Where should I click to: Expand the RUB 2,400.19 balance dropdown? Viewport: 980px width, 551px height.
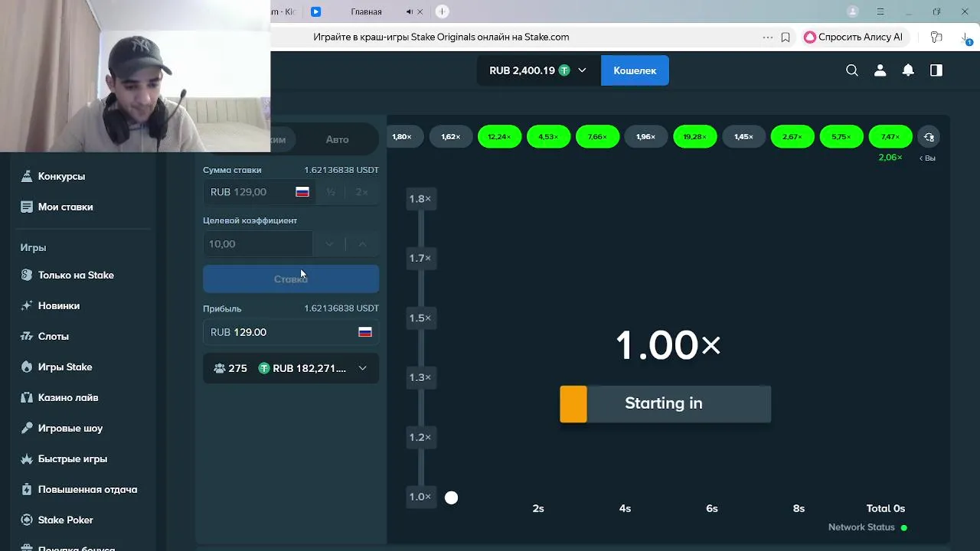tap(582, 70)
